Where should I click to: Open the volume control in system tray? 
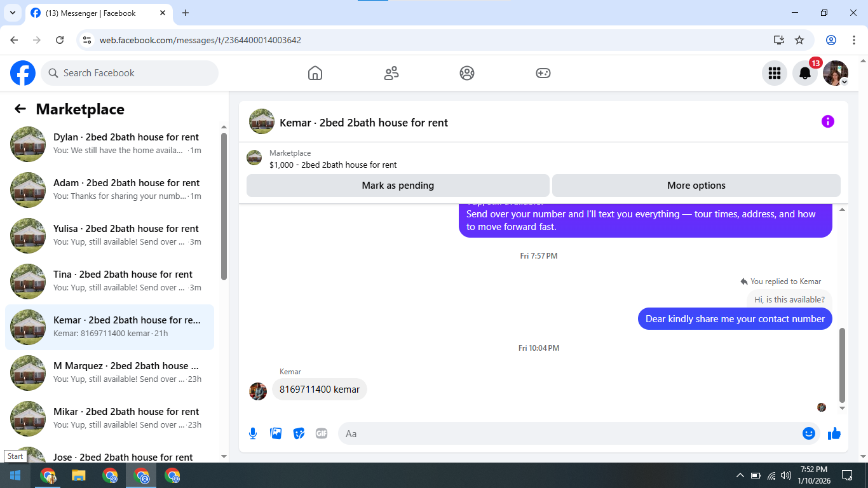pos(786,475)
